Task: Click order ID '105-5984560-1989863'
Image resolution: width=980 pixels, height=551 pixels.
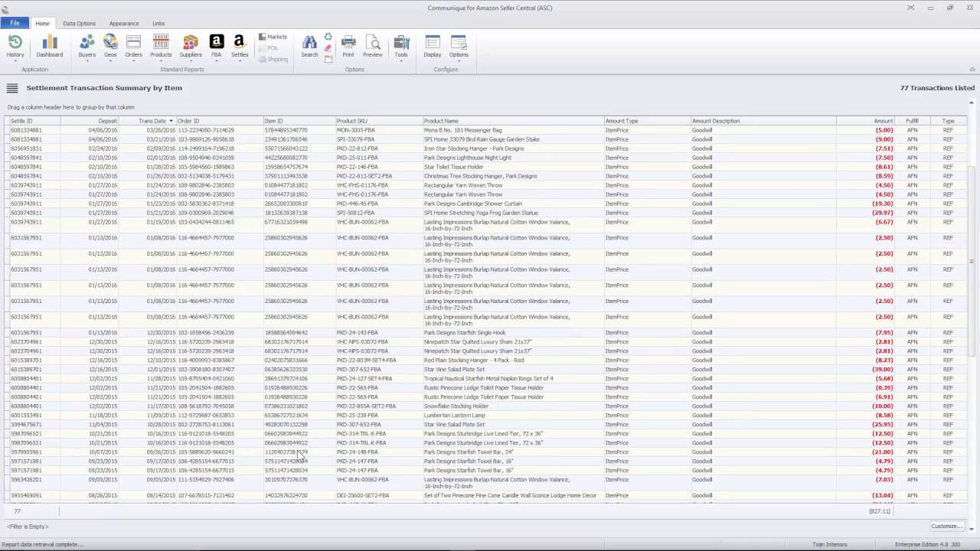Action: pyautogui.click(x=206, y=167)
